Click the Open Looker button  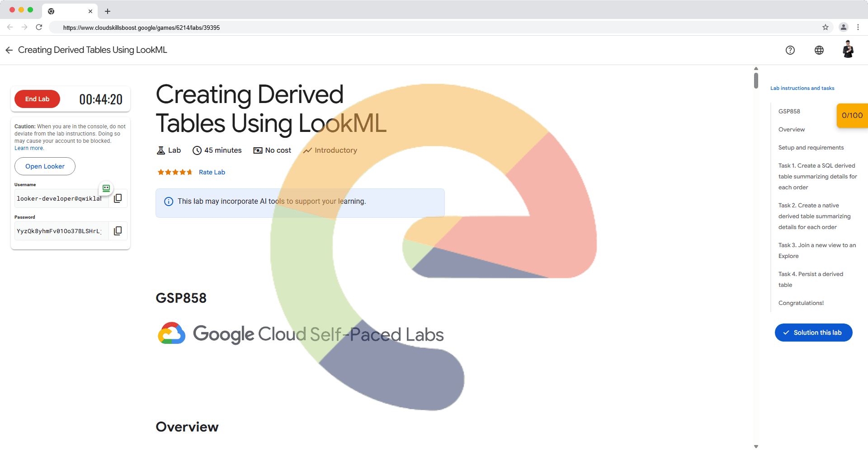point(45,166)
